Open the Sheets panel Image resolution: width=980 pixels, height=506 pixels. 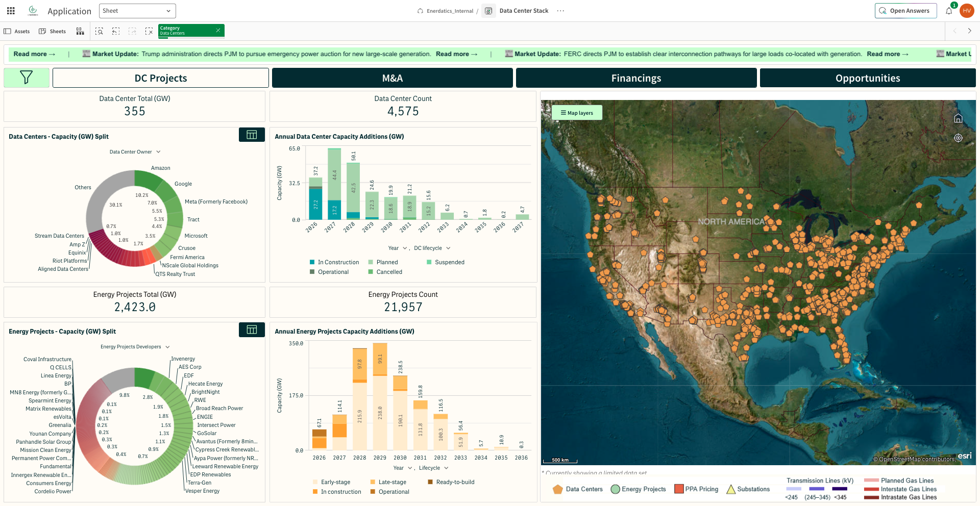point(53,32)
